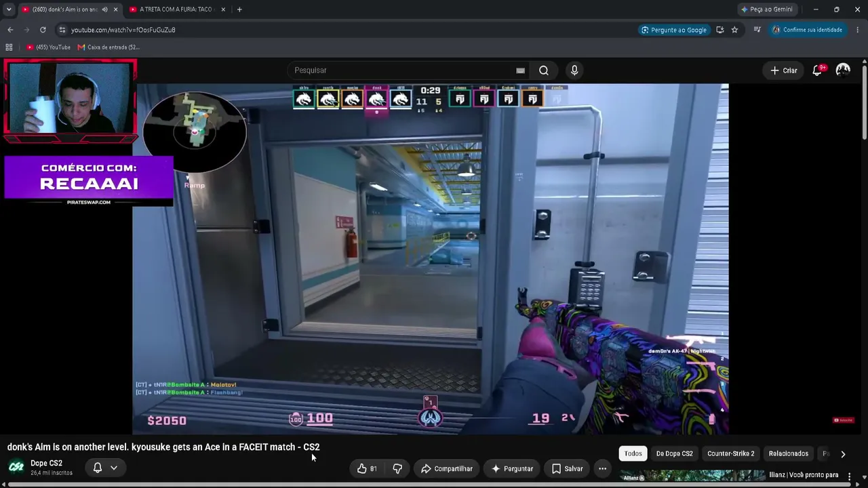Click the YouTube Pesquisar search field
Viewport: 868px width, 488px height.
click(404, 70)
